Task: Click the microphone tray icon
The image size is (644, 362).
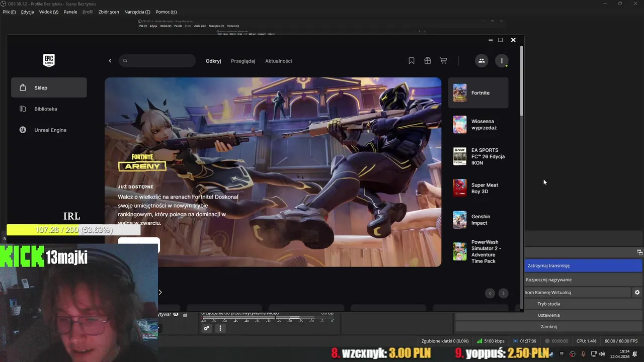Action: pos(583,354)
